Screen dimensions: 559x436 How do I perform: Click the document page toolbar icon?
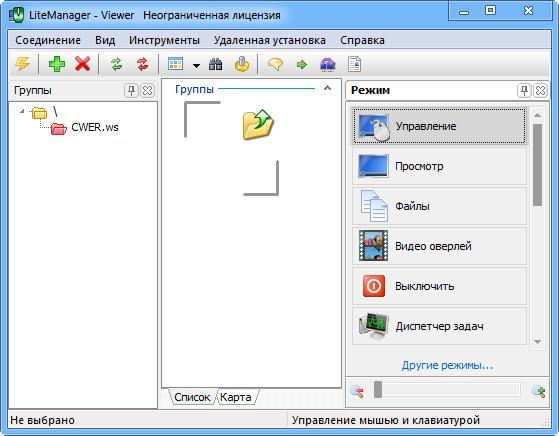coord(354,64)
